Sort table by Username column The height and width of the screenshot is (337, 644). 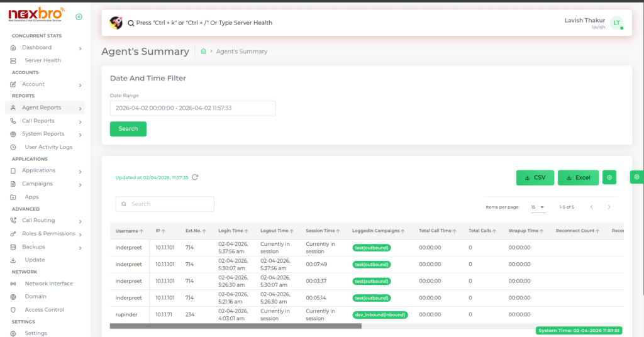point(130,231)
